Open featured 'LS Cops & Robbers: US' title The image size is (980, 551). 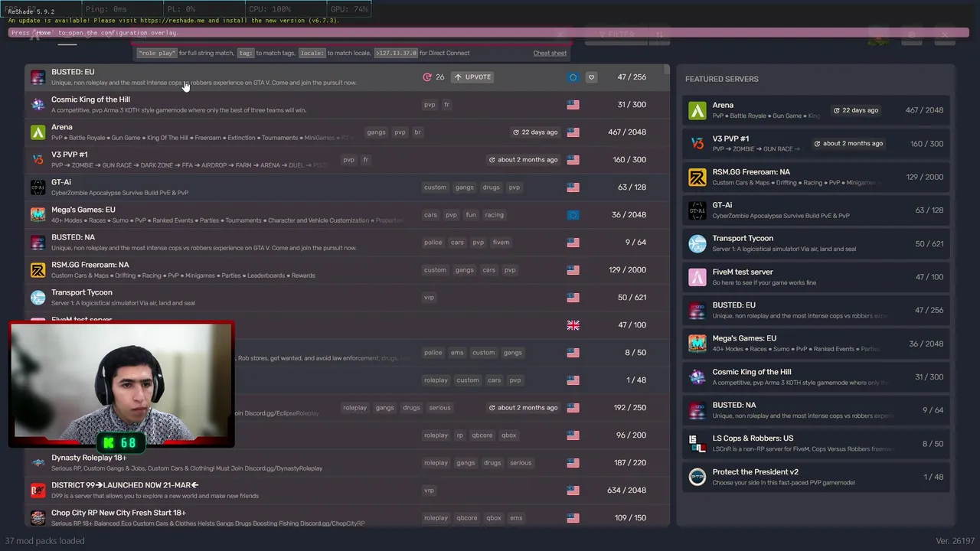pyautogui.click(x=753, y=439)
